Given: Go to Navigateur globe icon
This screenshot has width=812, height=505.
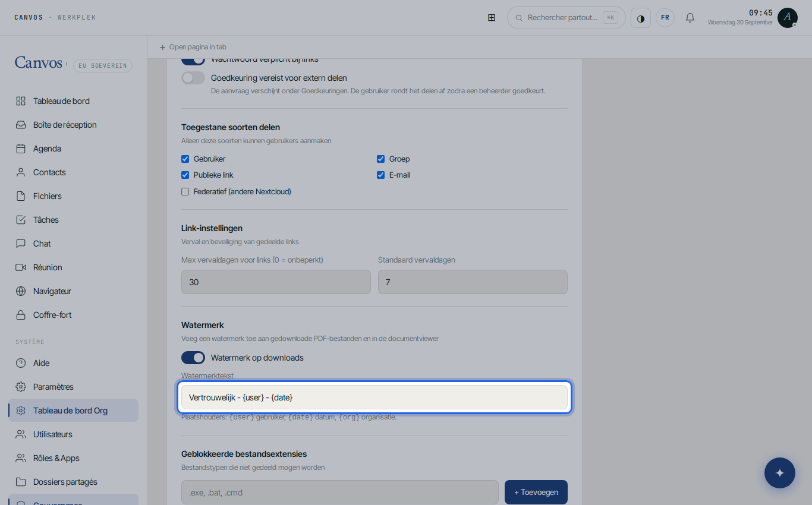Looking at the screenshot, I should (21, 291).
